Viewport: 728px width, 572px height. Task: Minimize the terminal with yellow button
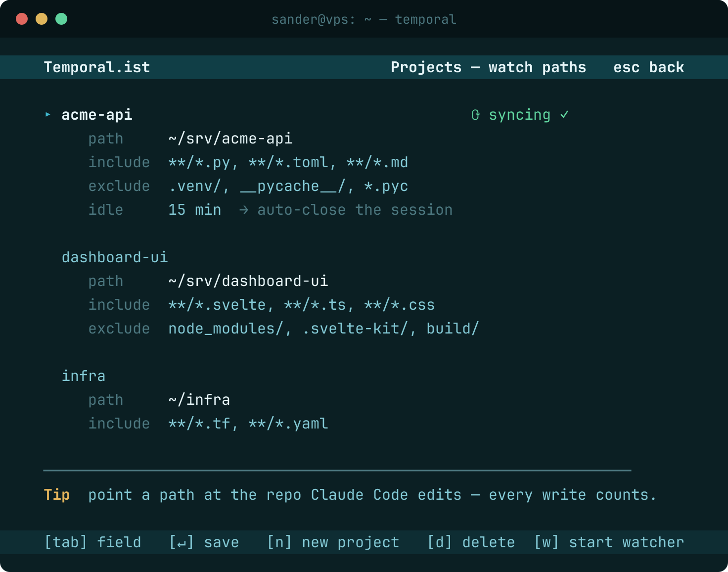[x=42, y=19]
